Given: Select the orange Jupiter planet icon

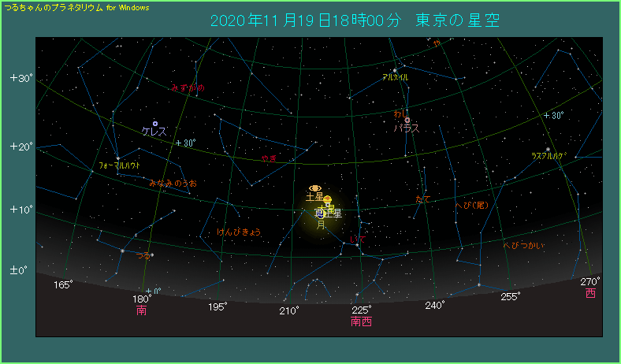Looking at the screenshot, I should pyautogui.click(x=327, y=200).
